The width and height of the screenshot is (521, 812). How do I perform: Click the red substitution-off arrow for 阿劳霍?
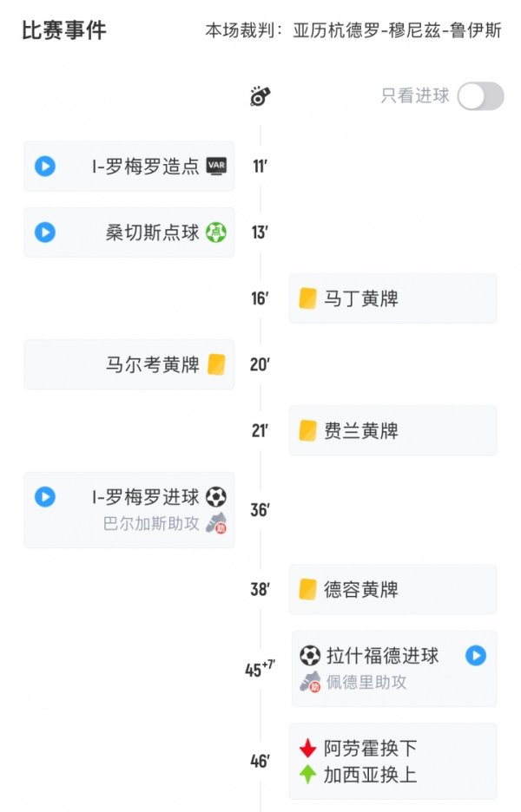pos(308,748)
